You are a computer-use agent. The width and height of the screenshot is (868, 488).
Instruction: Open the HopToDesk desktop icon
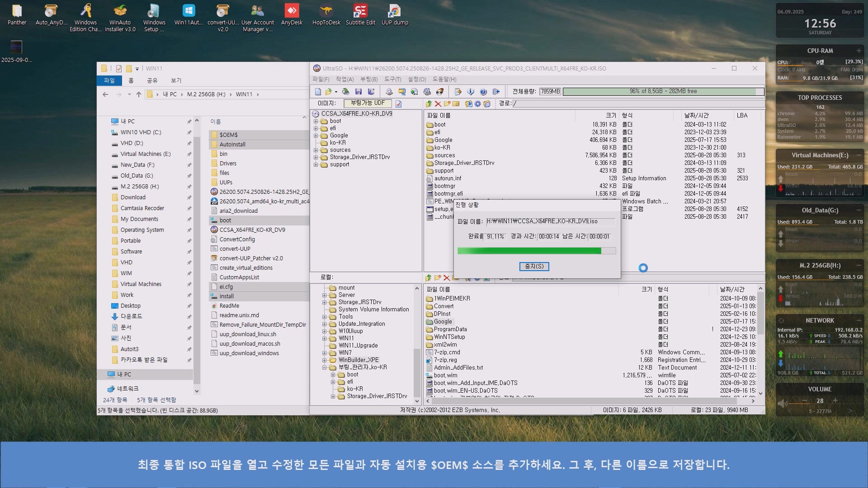click(x=326, y=14)
